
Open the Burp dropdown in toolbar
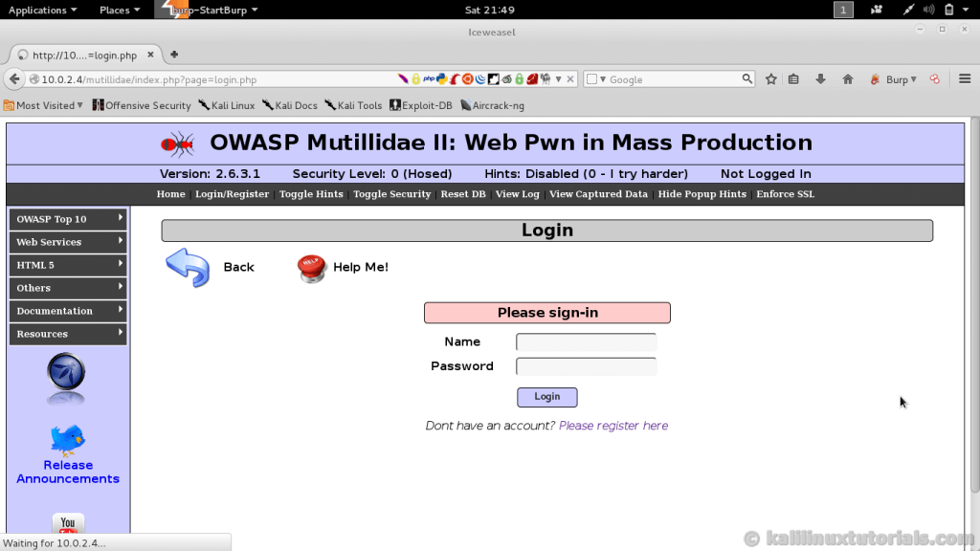(x=894, y=79)
